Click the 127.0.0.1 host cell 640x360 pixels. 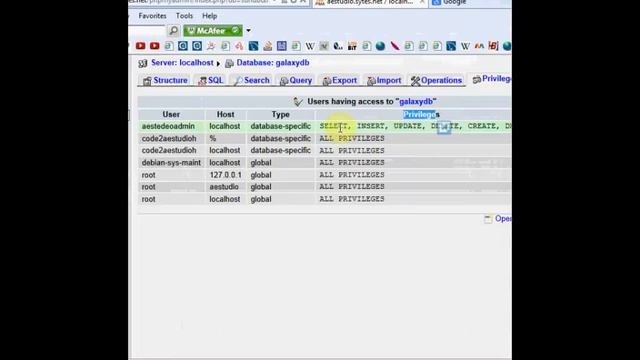click(225, 175)
